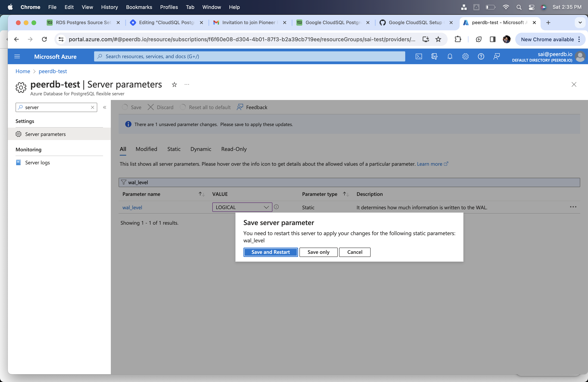The image size is (588, 382).
Task: Click the Cancel button in dialog
Action: (354, 252)
